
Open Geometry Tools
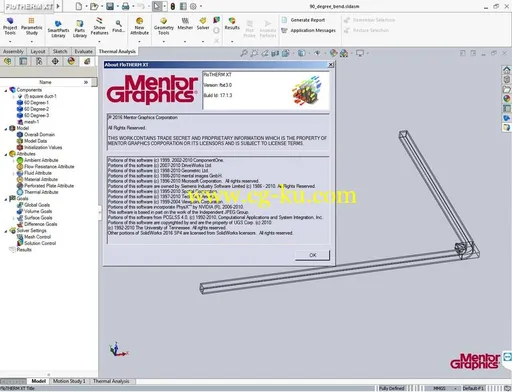coord(164,26)
